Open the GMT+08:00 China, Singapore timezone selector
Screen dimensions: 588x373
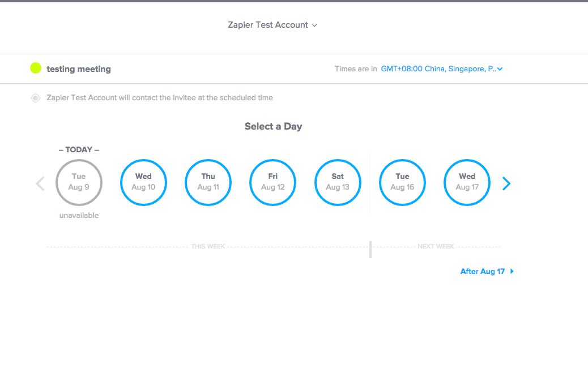click(438, 69)
